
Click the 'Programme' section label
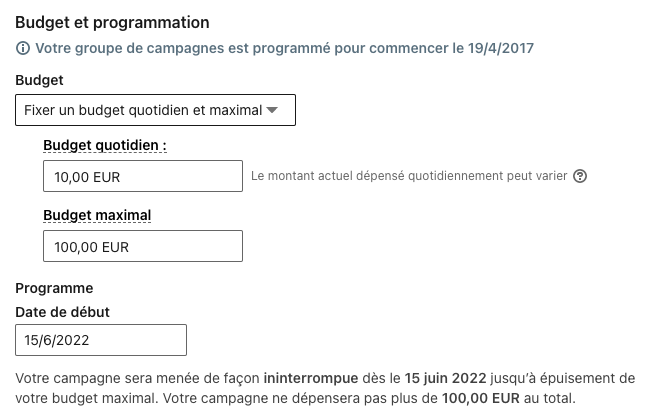click(x=54, y=288)
